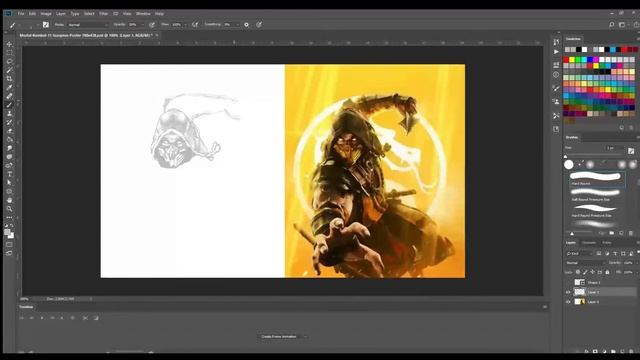Switch to the Channels tab
Image resolution: width=640 pixels, height=360 pixels.
click(589, 243)
